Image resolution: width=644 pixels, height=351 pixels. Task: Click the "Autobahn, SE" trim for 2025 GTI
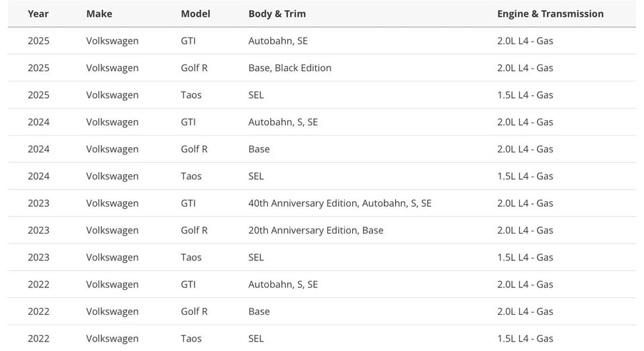click(x=278, y=41)
